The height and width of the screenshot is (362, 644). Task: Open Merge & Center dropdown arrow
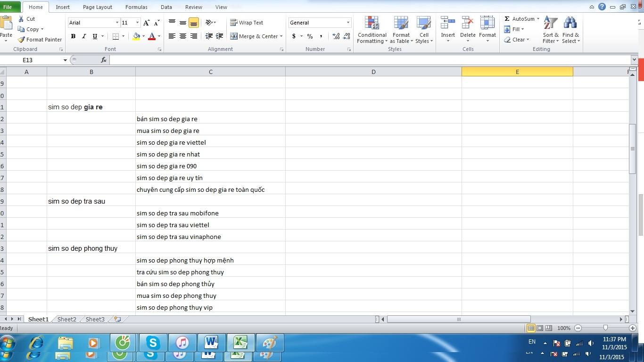click(x=281, y=36)
